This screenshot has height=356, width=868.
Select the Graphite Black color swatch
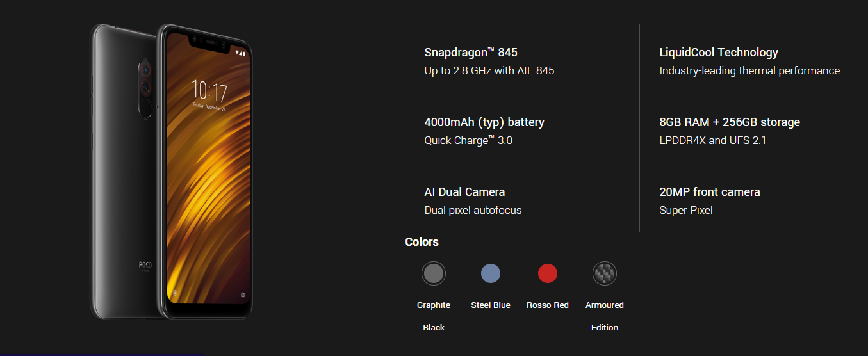click(x=434, y=274)
